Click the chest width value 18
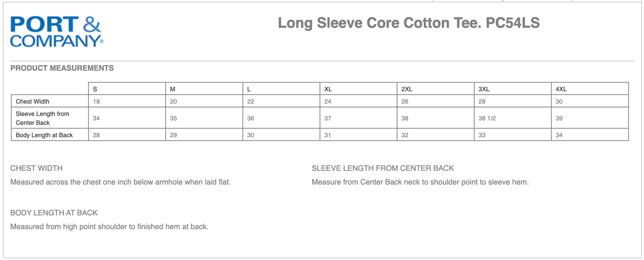644x260 pixels. pos(96,102)
